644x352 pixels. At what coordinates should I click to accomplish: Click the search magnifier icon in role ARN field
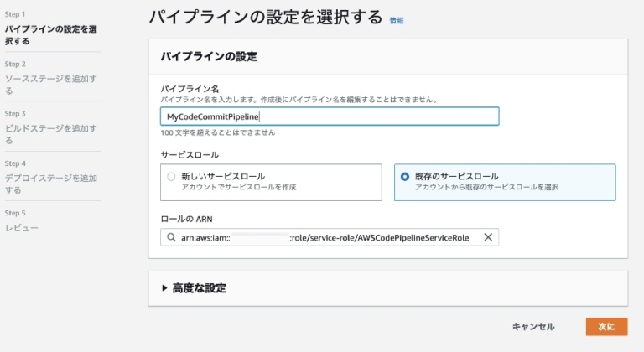pyautogui.click(x=171, y=237)
